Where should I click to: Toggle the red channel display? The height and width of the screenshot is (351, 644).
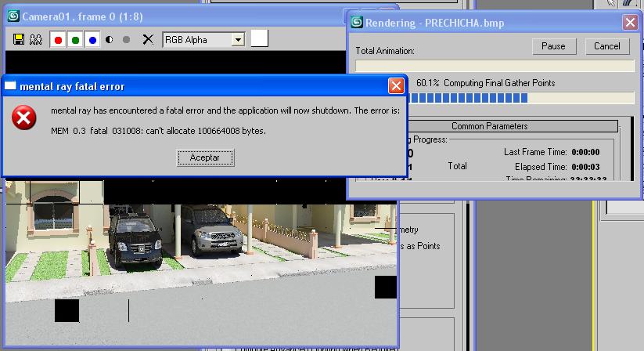58,40
